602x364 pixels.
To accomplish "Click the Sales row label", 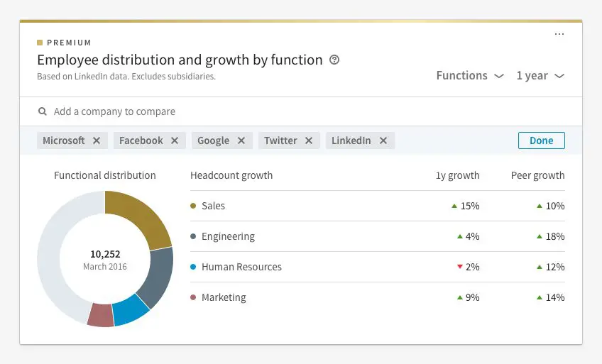I will coord(213,206).
